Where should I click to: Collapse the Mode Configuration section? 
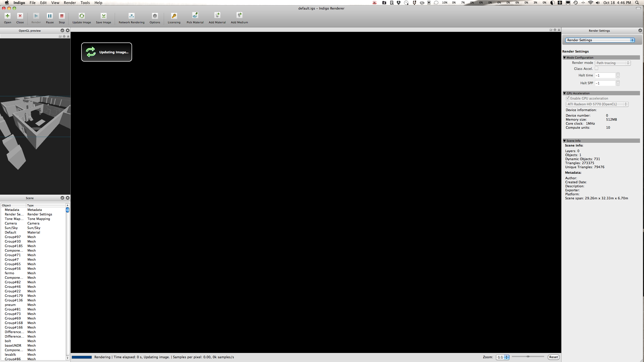tap(565, 58)
